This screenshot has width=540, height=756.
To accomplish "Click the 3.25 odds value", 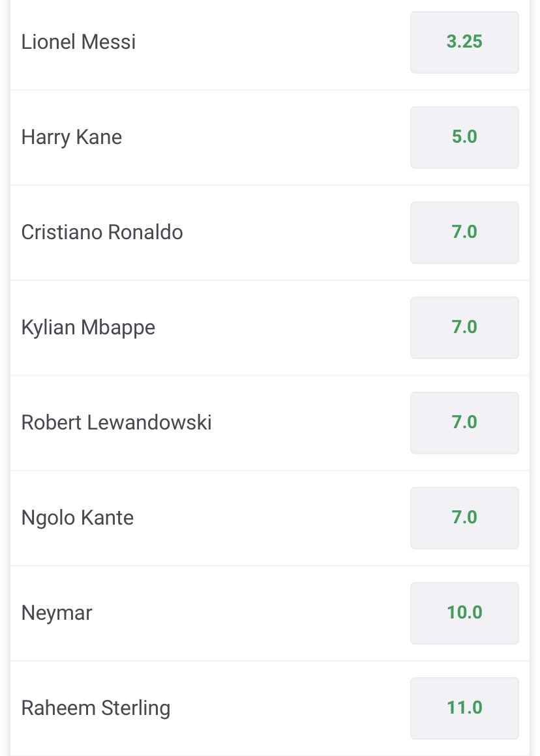I will (464, 42).
